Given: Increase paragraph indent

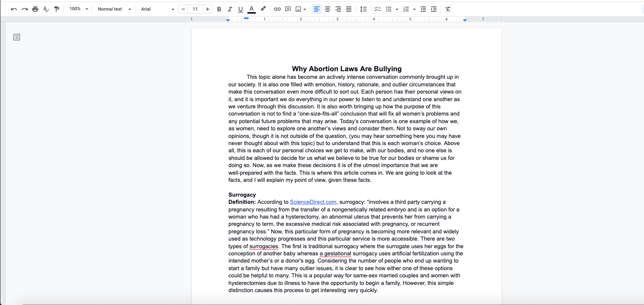Looking at the screenshot, I should coord(434,9).
